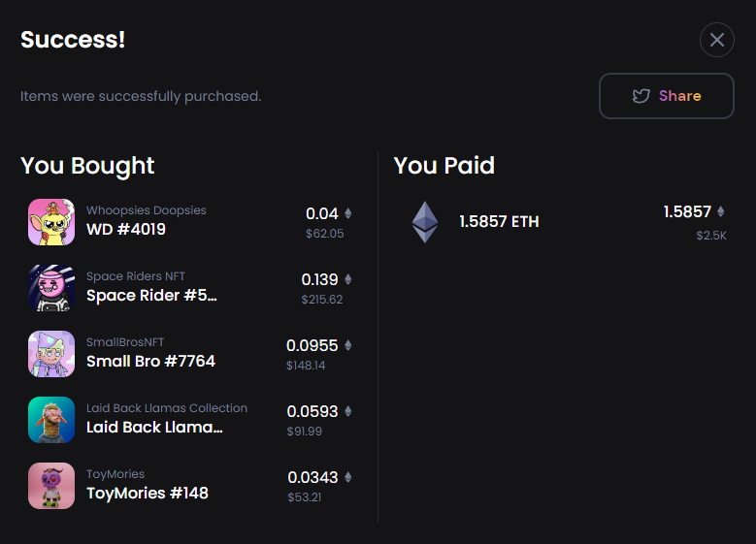Open the WD #4019 thumbnail image
This screenshot has width=756, height=544.
pos(51,222)
